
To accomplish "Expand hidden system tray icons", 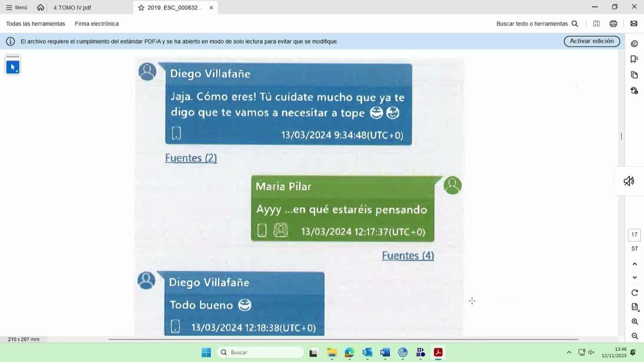I will coord(569,352).
